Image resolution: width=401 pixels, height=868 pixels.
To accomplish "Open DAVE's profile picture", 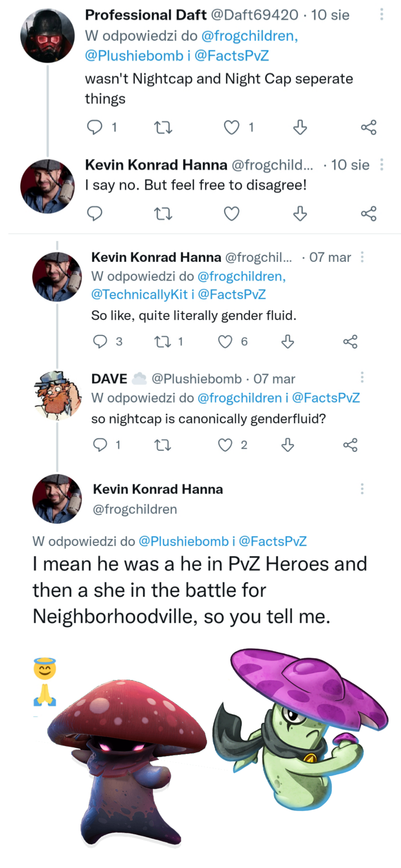I will coord(57,395).
